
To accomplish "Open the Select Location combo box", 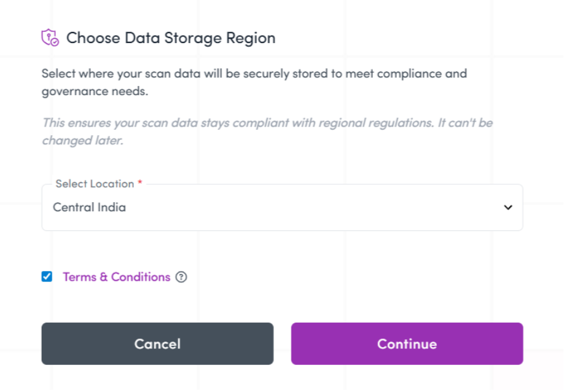I will [x=282, y=208].
